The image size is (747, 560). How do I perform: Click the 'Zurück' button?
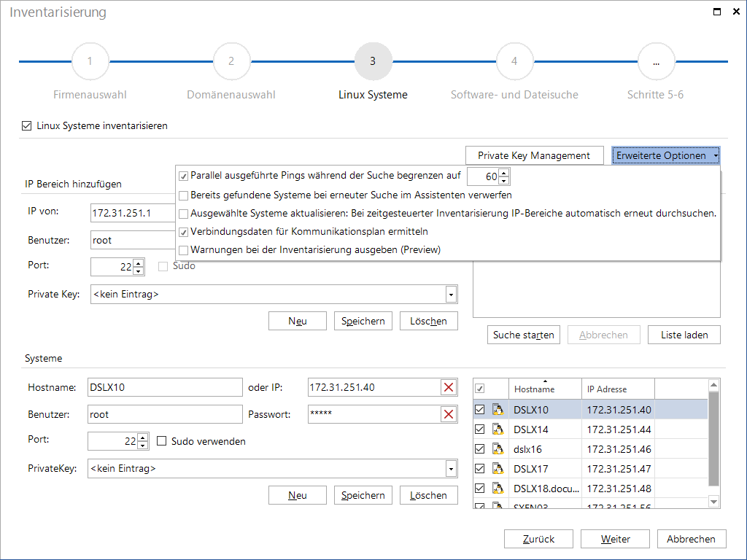tap(539, 539)
